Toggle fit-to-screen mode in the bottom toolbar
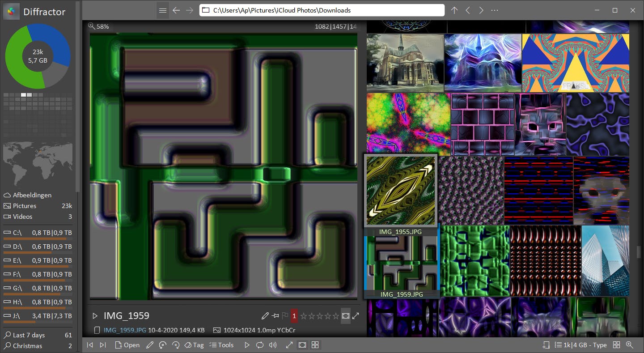Screen dimensions: 644x353 click(302, 345)
